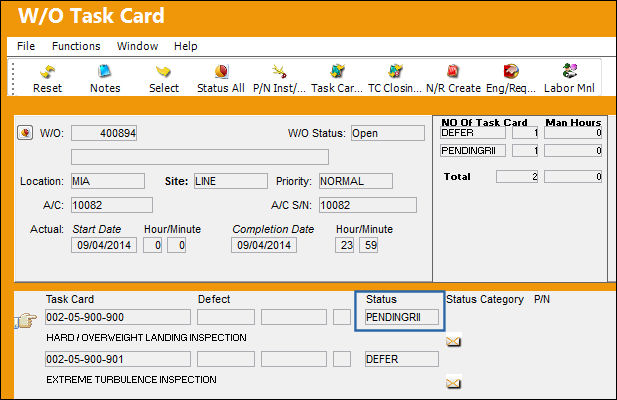This screenshot has height=400, width=617.
Task: Open envelope icon for Hard/Overweight Landing Inspection
Action: 453,341
